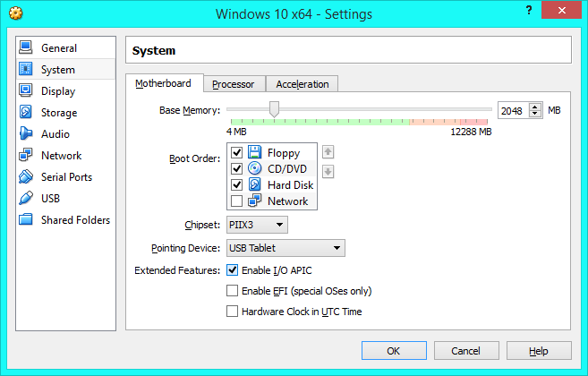The height and width of the screenshot is (376, 588).
Task: Click the General category monitor icon
Action: tap(26, 47)
